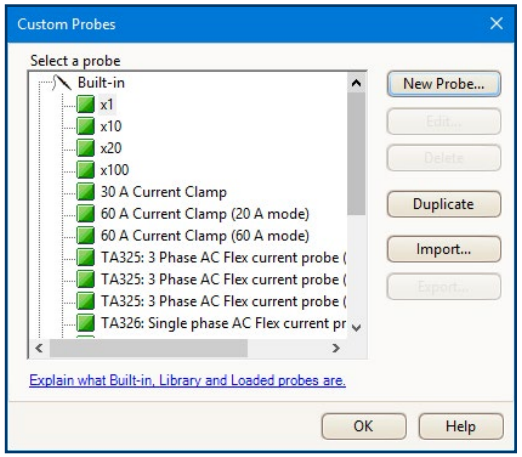The image size is (522, 457).
Task: Click the Import button
Action: 444,249
